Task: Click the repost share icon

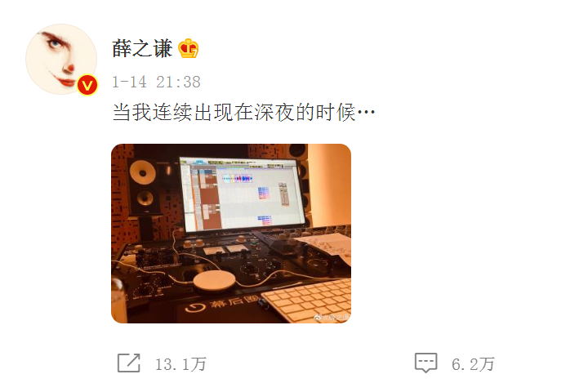Action: click(x=128, y=363)
